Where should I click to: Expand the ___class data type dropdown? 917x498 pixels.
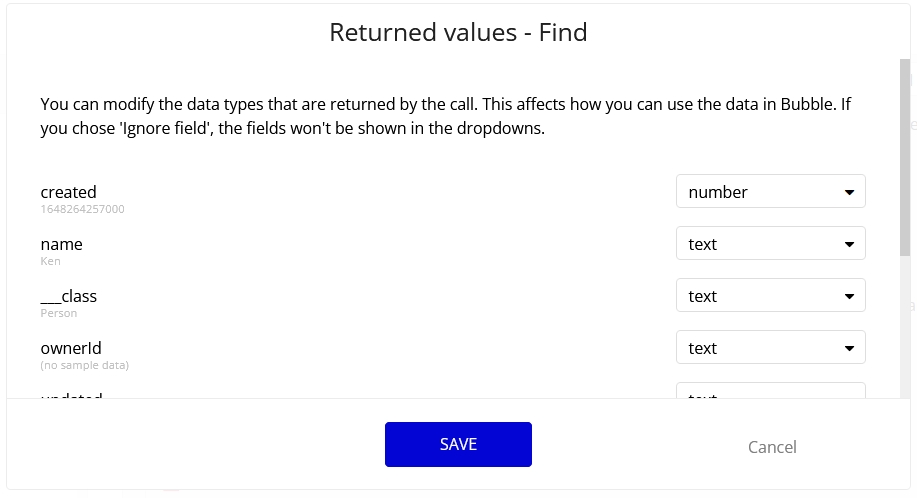pos(770,296)
